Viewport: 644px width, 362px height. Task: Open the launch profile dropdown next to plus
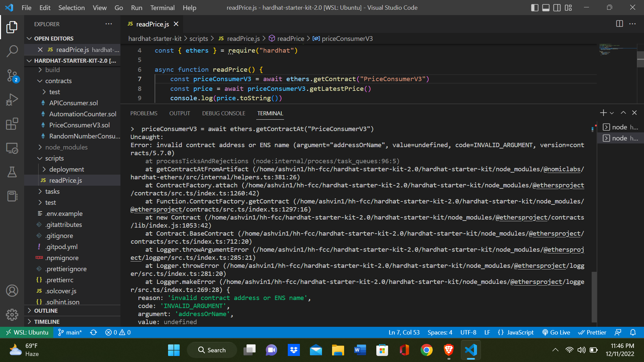click(x=612, y=113)
